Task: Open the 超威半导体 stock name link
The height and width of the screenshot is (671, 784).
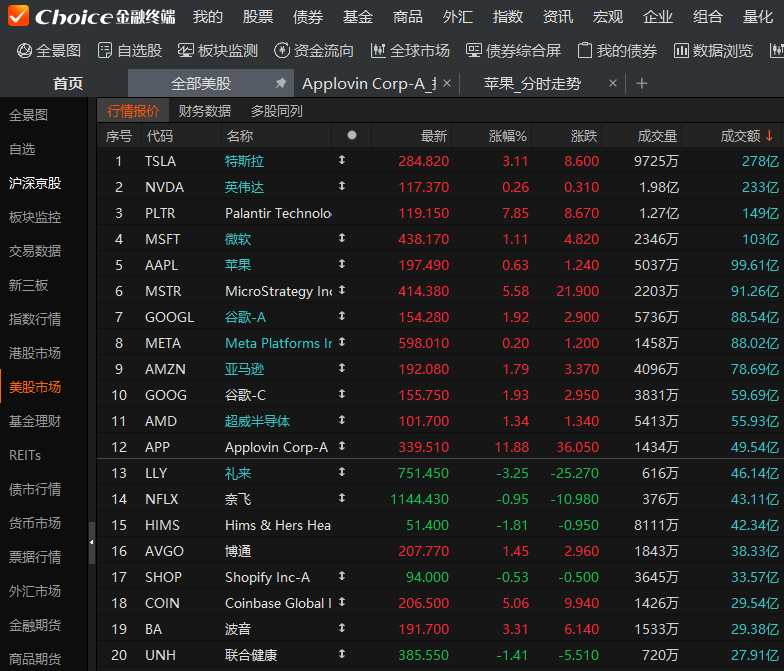Action: pos(257,421)
